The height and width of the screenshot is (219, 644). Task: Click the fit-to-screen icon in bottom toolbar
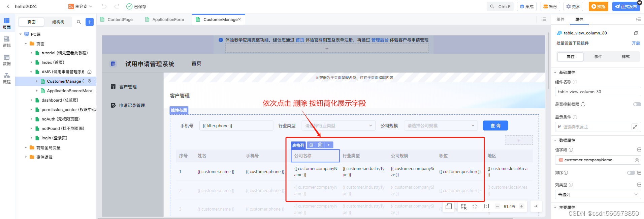[x=475, y=206]
